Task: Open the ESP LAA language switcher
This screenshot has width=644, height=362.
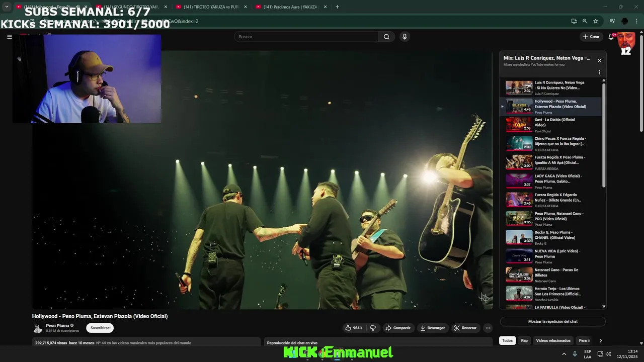Action: [588, 354]
